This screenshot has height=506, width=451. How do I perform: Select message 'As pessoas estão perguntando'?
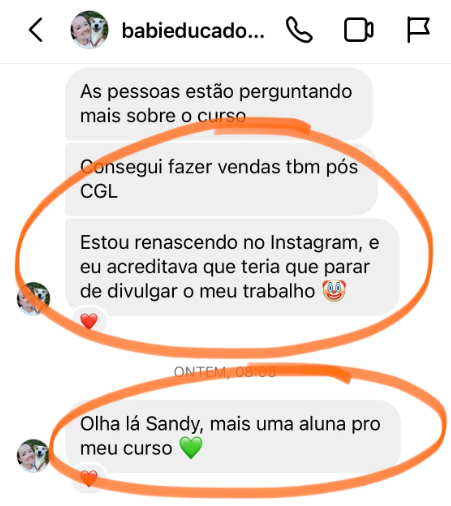[219, 104]
